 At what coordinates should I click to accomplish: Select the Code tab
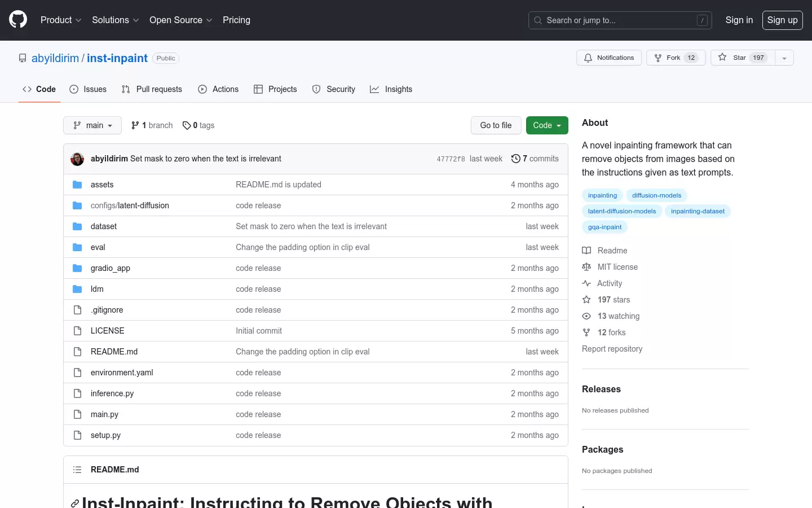(39, 89)
